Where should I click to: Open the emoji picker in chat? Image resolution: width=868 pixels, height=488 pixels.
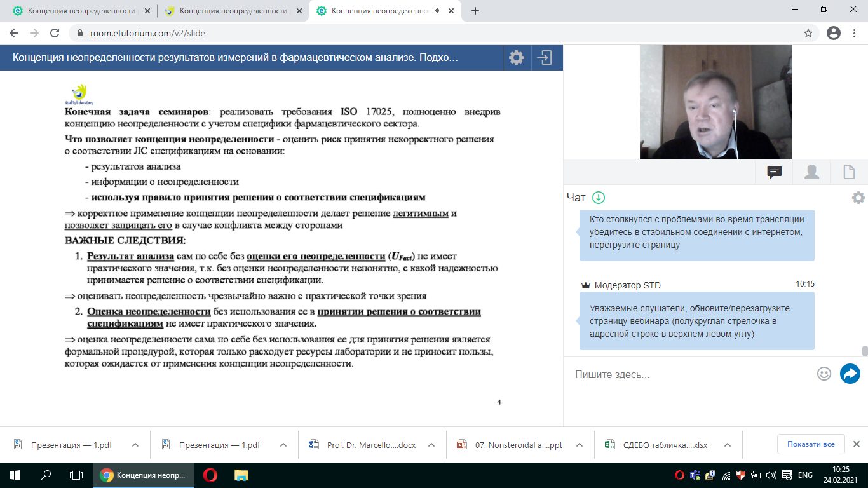(x=824, y=374)
